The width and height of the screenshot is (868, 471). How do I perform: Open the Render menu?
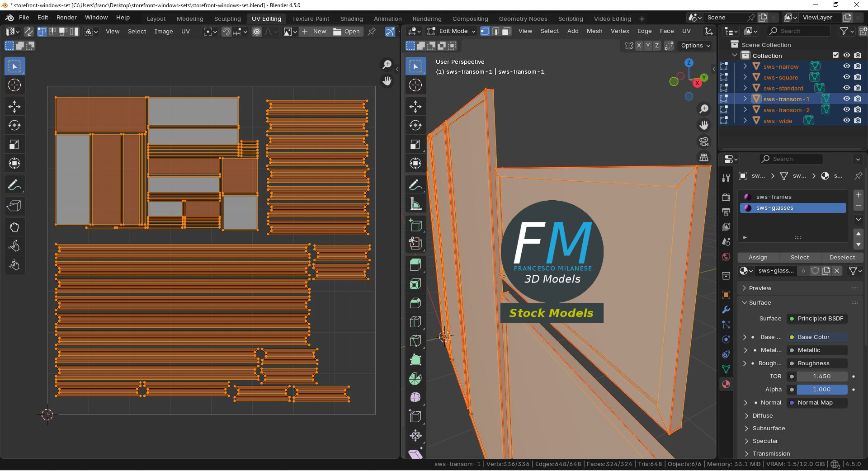[66, 17]
